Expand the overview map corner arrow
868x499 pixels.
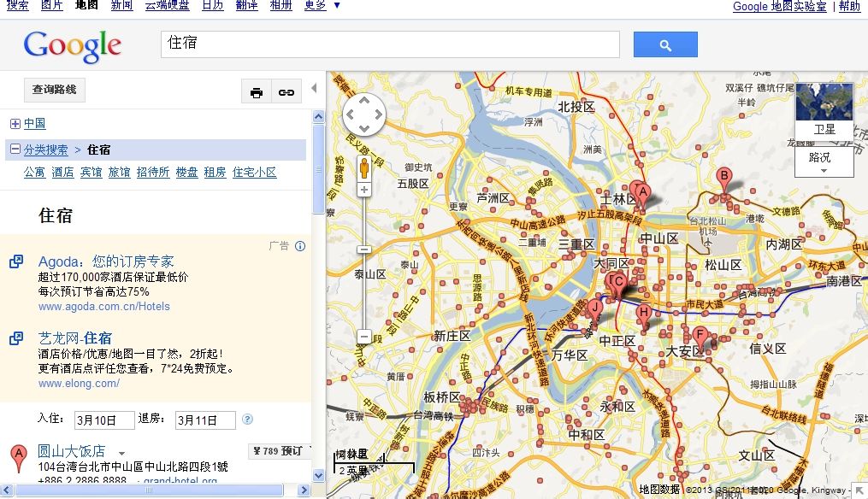(x=859, y=490)
